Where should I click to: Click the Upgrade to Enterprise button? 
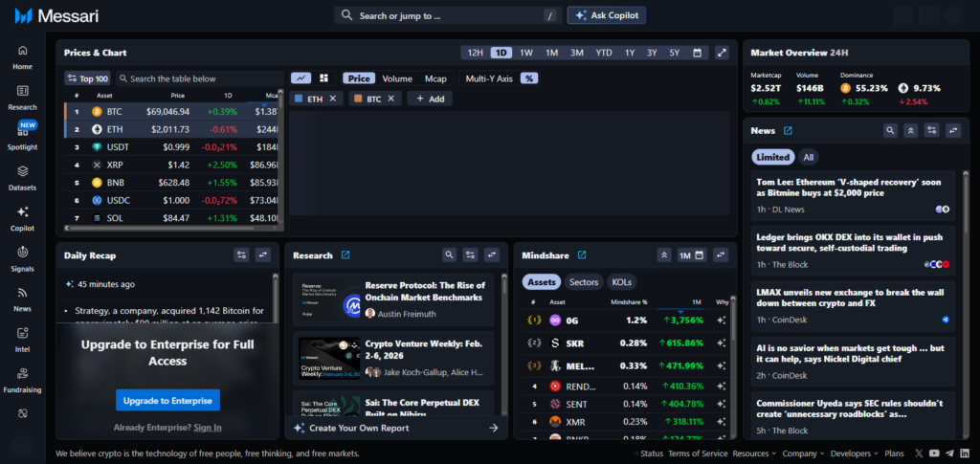(x=167, y=400)
